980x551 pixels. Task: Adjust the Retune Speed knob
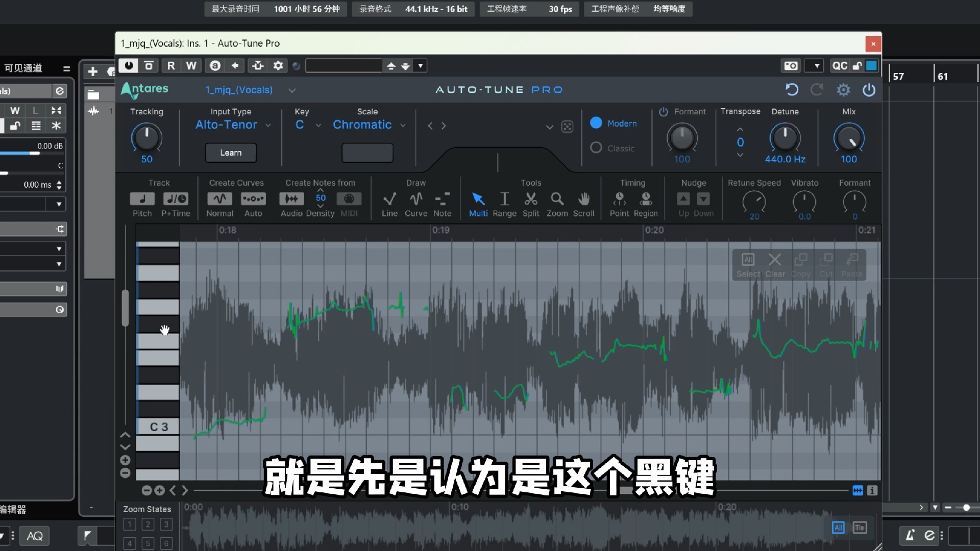click(x=754, y=202)
